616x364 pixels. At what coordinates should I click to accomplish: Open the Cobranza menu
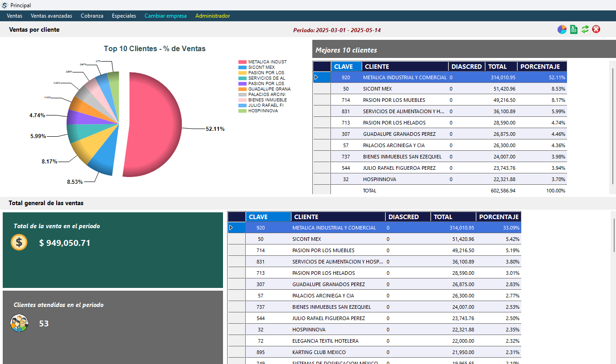click(92, 16)
